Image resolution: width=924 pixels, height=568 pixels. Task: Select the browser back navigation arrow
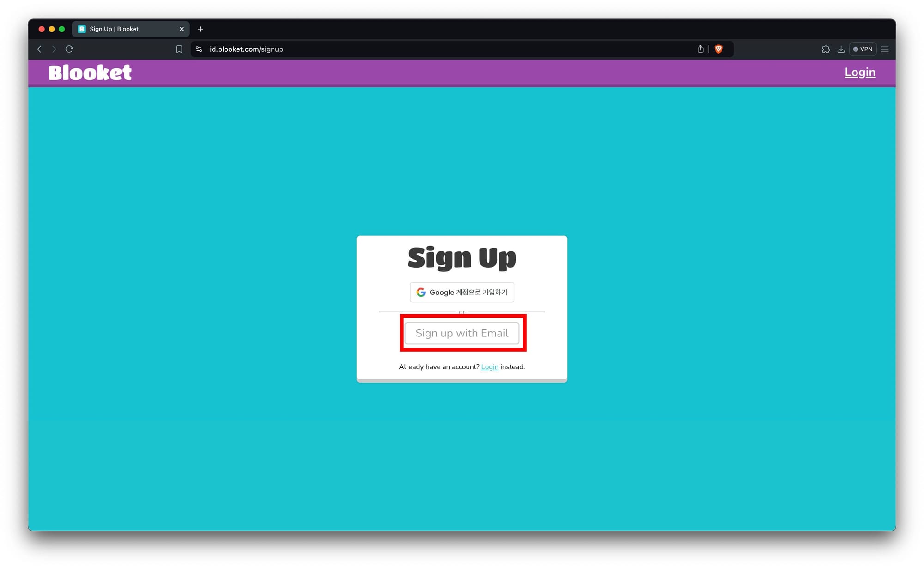click(x=40, y=49)
